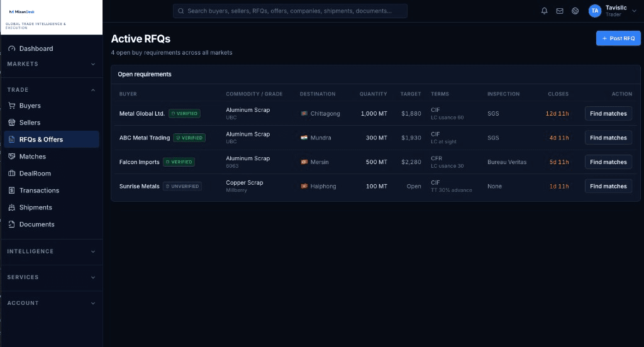Image resolution: width=644 pixels, height=347 pixels.
Task: Focus the global search field
Action: pos(290,11)
